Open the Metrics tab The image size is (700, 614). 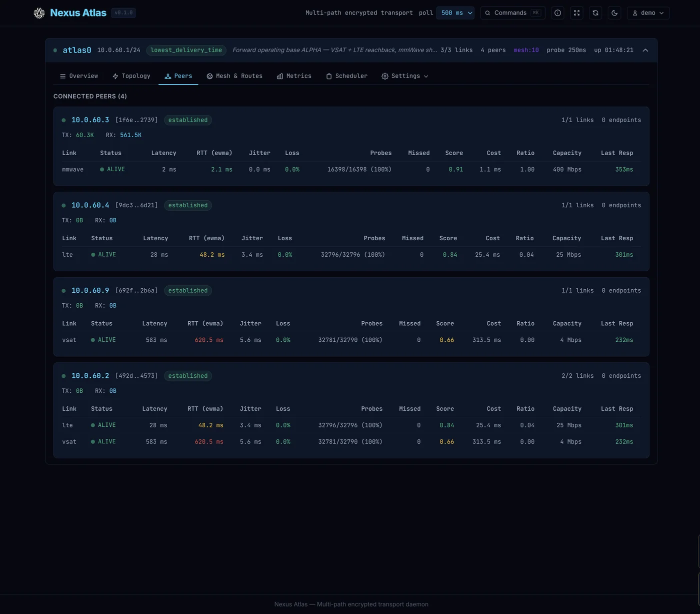pos(294,76)
